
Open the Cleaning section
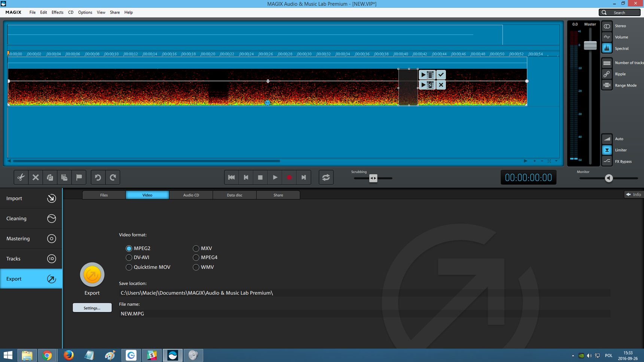(31, 218)
